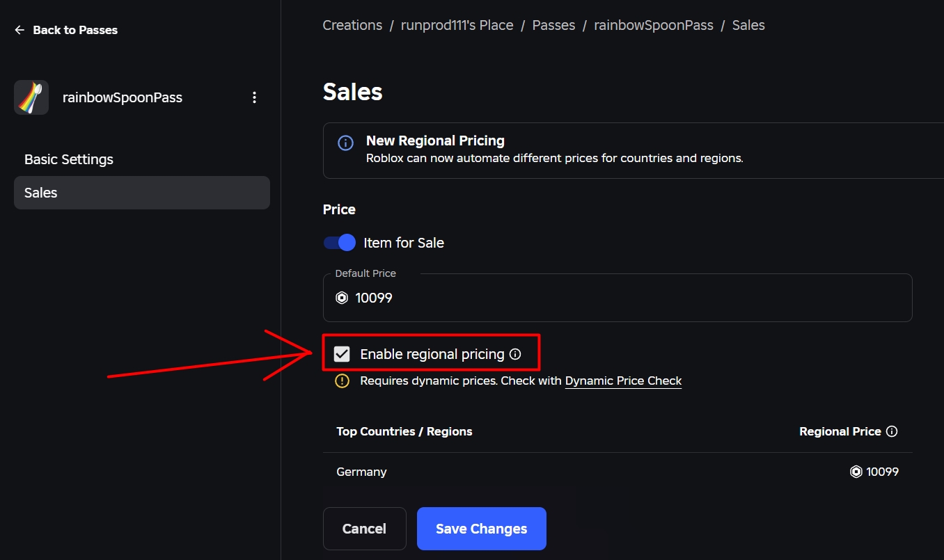Click the Robux icon in Default Price field
Image resolution: width=944 pixels, height=560 pixels.
point(342,298)
